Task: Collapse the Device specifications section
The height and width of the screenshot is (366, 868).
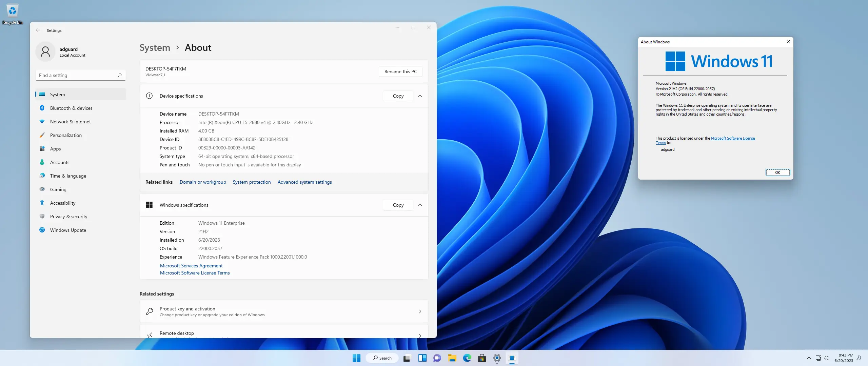Action: point(420,96)
